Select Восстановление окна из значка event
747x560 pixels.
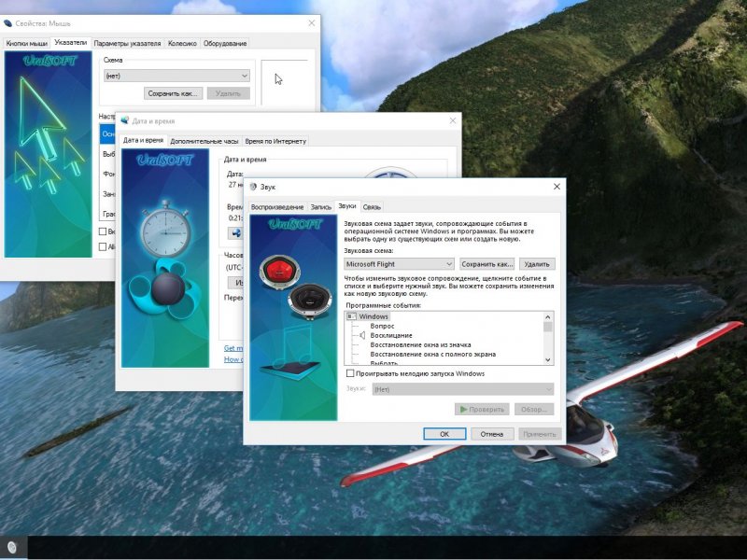click(x=421, y=344)
